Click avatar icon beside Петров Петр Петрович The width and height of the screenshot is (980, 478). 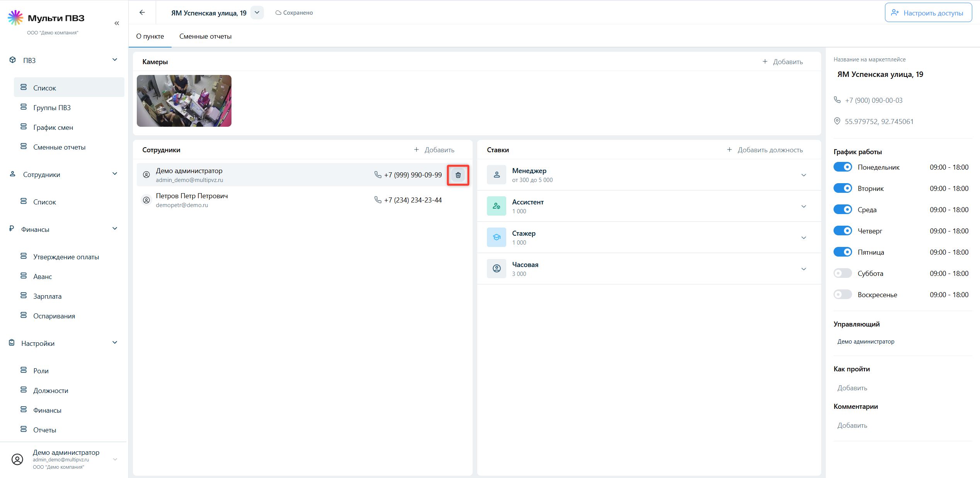pos(146,200)
